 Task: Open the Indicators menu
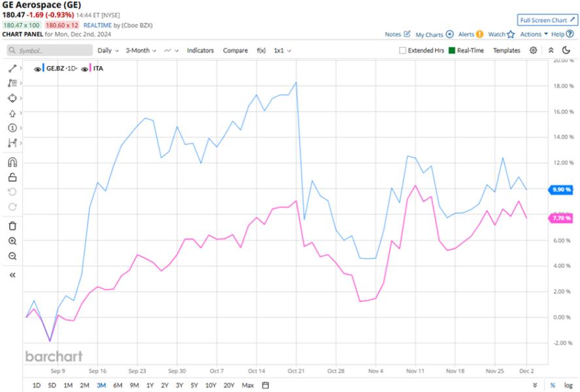tap(200, 50)
